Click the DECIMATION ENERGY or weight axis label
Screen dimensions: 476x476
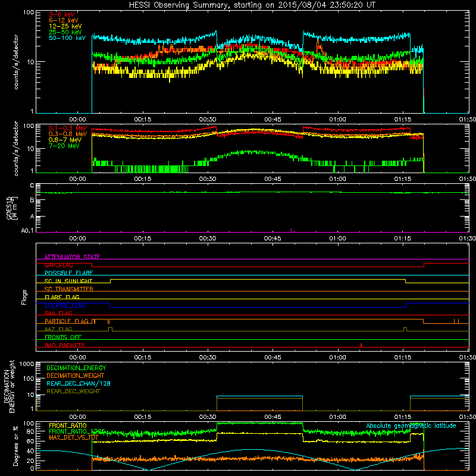pos(9,386)
